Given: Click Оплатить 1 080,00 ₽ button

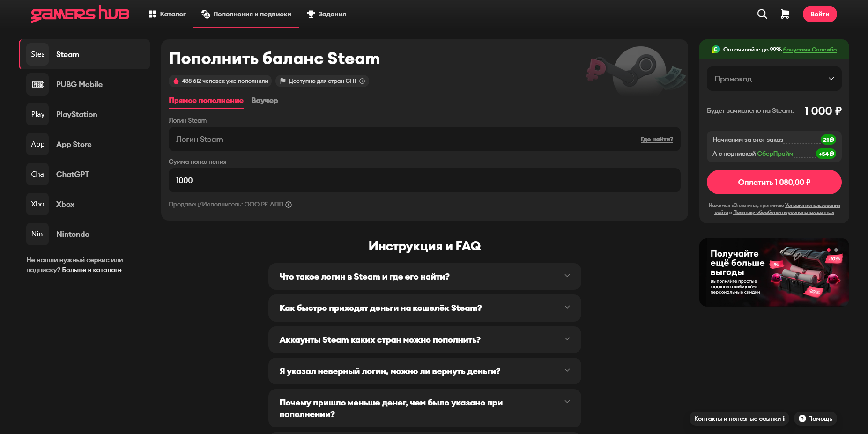Looking at the screenshot, I should coord(774,182).
